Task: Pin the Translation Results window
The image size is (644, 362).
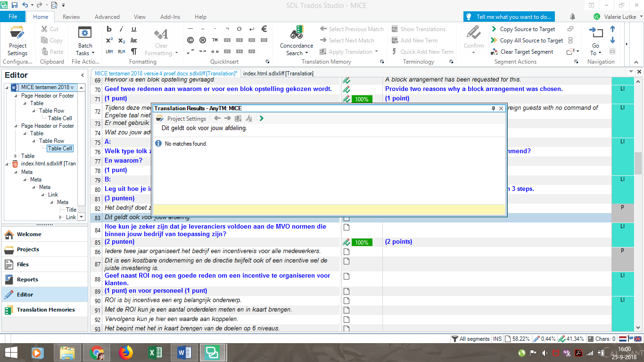Action: point(494,108)
